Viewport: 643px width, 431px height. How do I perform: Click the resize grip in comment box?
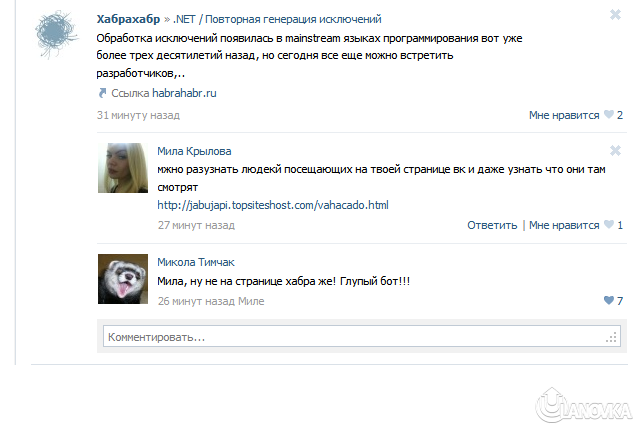611,338
